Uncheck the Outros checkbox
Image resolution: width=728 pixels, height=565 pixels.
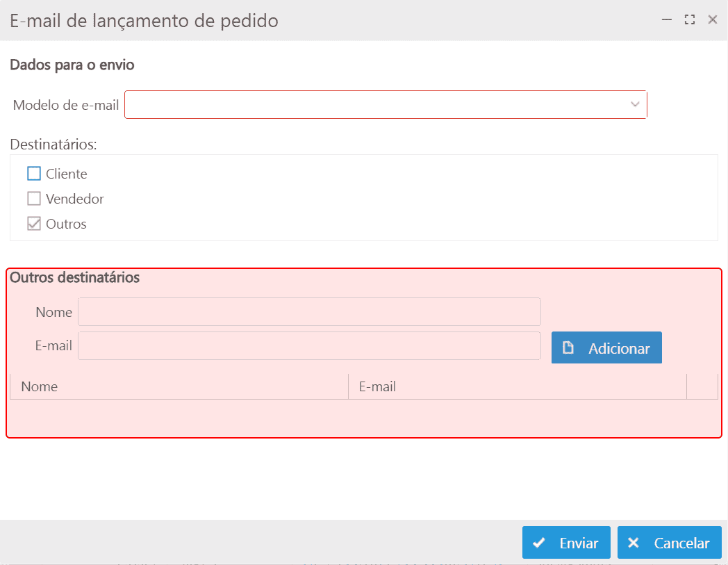coord(34,224)
